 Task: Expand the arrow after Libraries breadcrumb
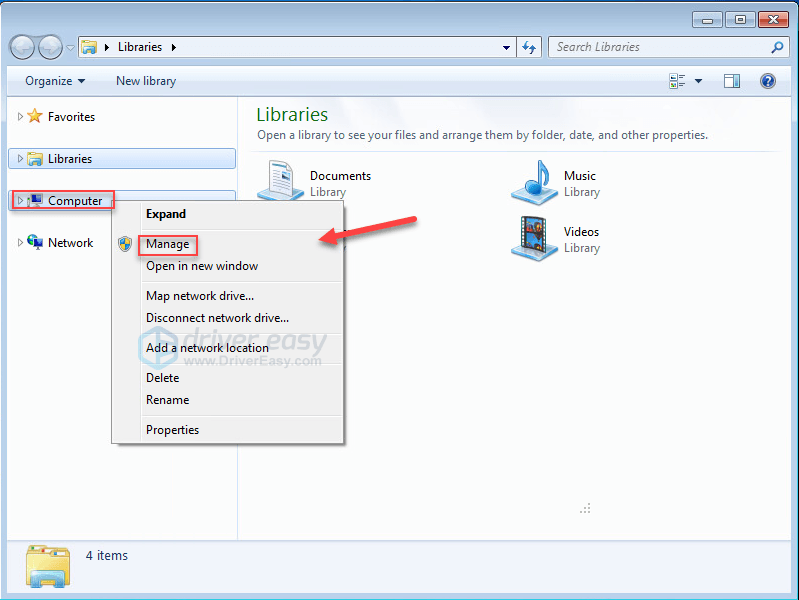pos(174,47)
